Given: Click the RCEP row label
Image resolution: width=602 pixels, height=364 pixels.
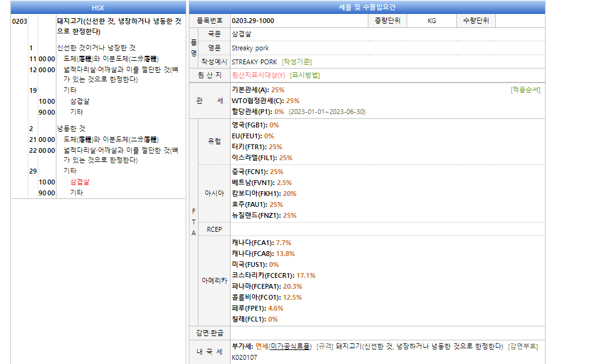Looking at the screenshot, I should (214, 229).
